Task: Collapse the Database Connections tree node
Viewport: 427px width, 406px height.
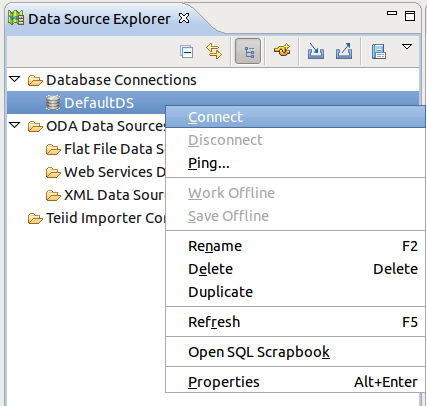Action: 15,79
